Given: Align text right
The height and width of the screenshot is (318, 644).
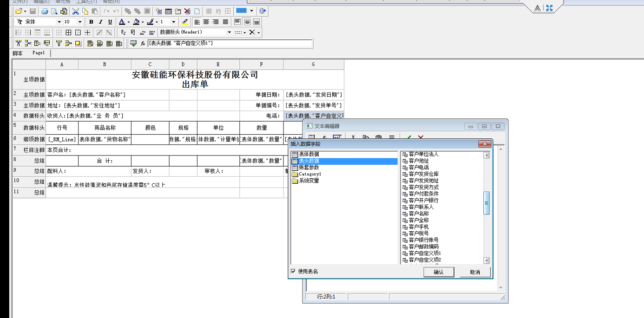Looking at the screenshot, I should pos(216,22).
